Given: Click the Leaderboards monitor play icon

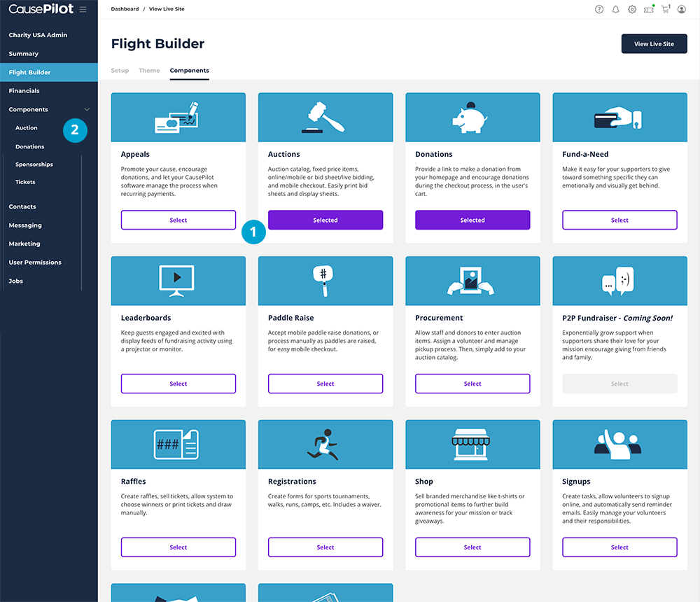Looking at the screenshot, I should pyautogui.click(x=177, y=281).
